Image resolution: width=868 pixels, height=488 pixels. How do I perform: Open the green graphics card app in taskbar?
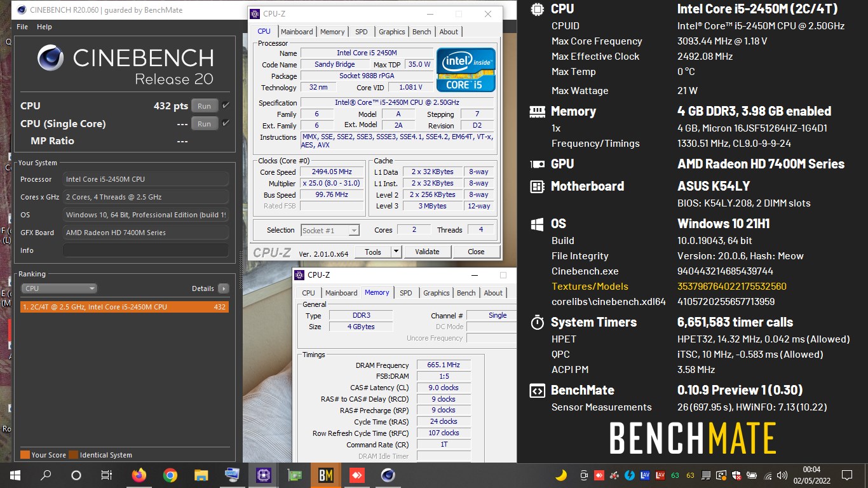[294, 475]
